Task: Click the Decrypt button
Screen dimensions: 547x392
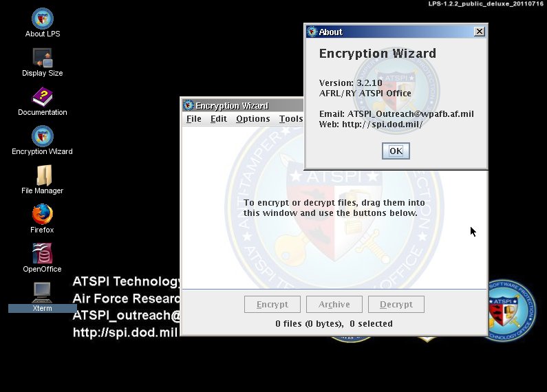Action: click(x=396, y=305)
